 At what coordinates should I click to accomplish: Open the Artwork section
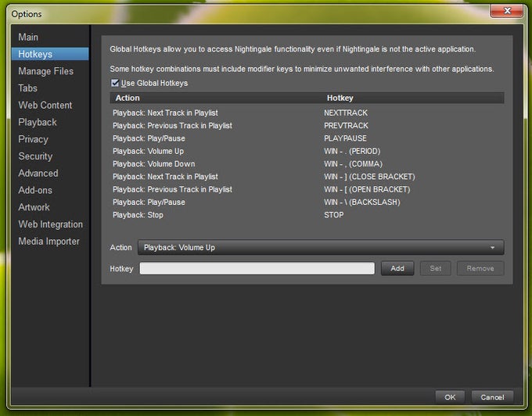click(x=50, y=207)
